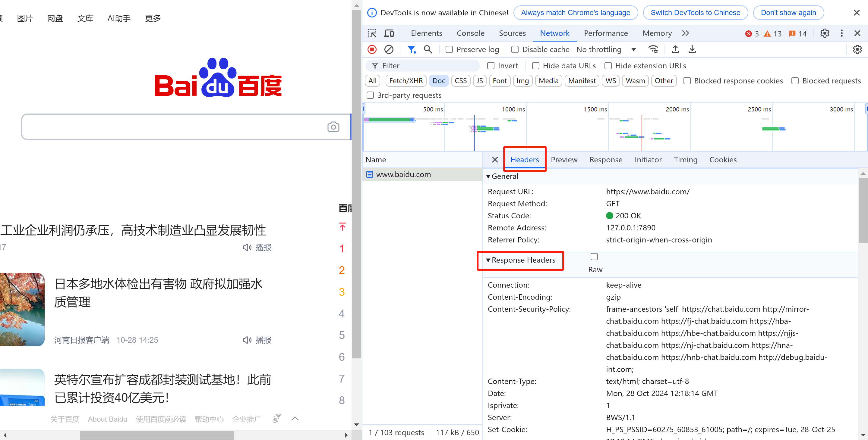Viewport: 868px width, 440px height.
Task: Click the up chevron in Baidu footer
Action: click(x=295, y=418)
